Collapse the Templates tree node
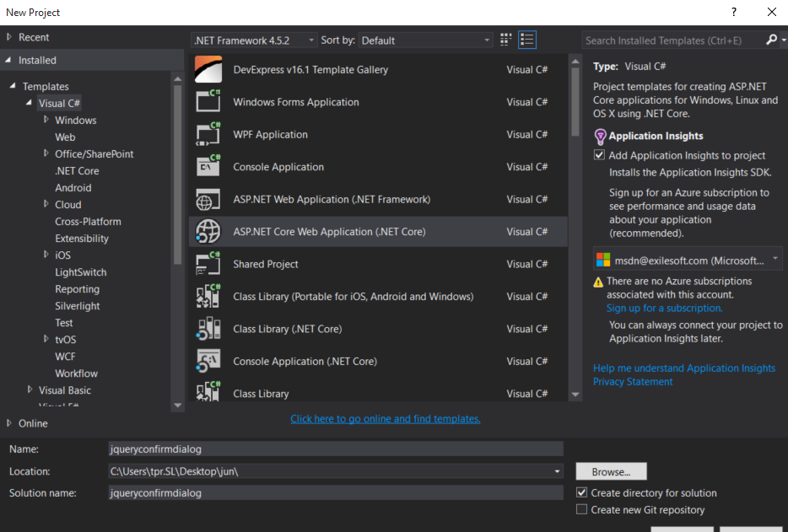The image size is (788, 532). (x=13, y=86)
